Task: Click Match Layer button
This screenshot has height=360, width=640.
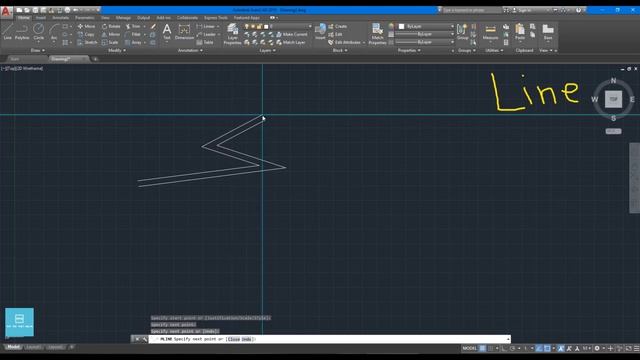Action: (x=291, y=42)
